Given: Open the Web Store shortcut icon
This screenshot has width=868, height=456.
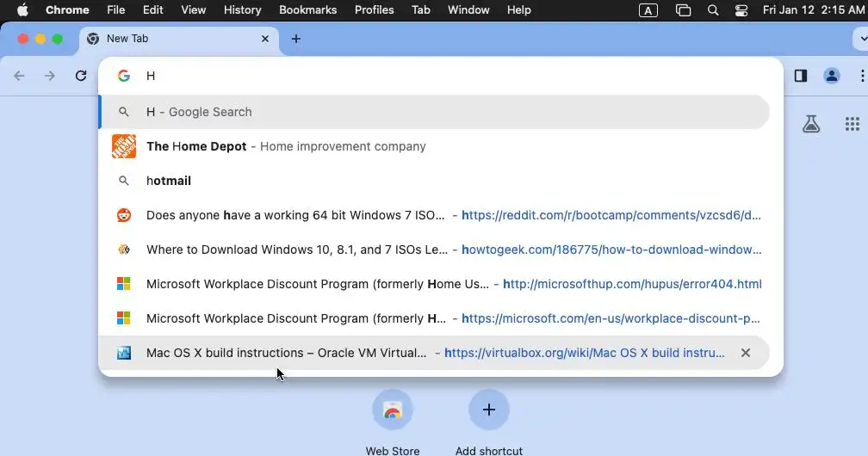Looking at the screenshot, I should tap(393, 410).
